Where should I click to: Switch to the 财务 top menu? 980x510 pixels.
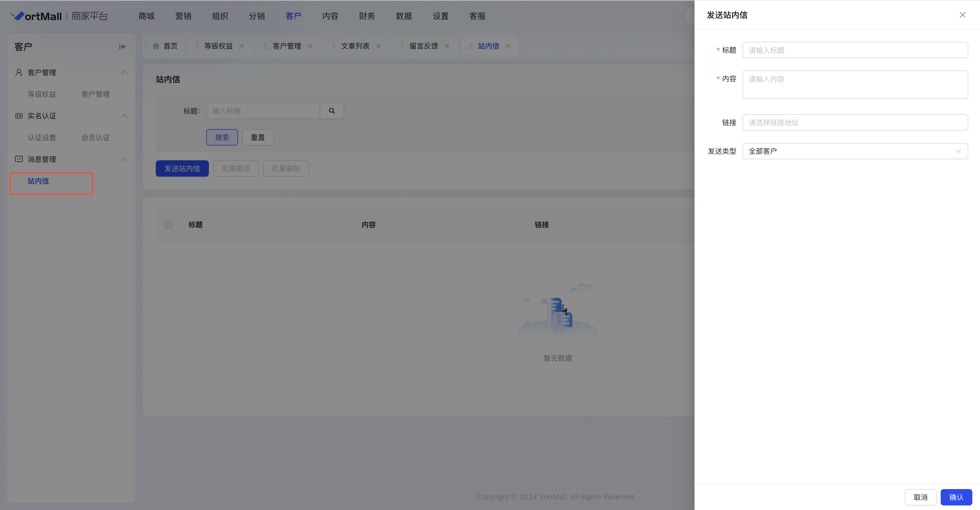click(x=367, y=16)
